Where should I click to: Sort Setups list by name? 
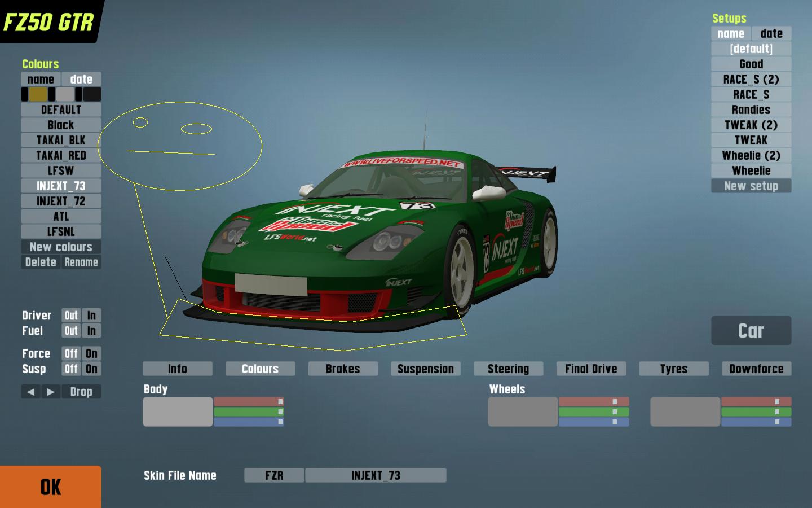(x=731, y=33)
